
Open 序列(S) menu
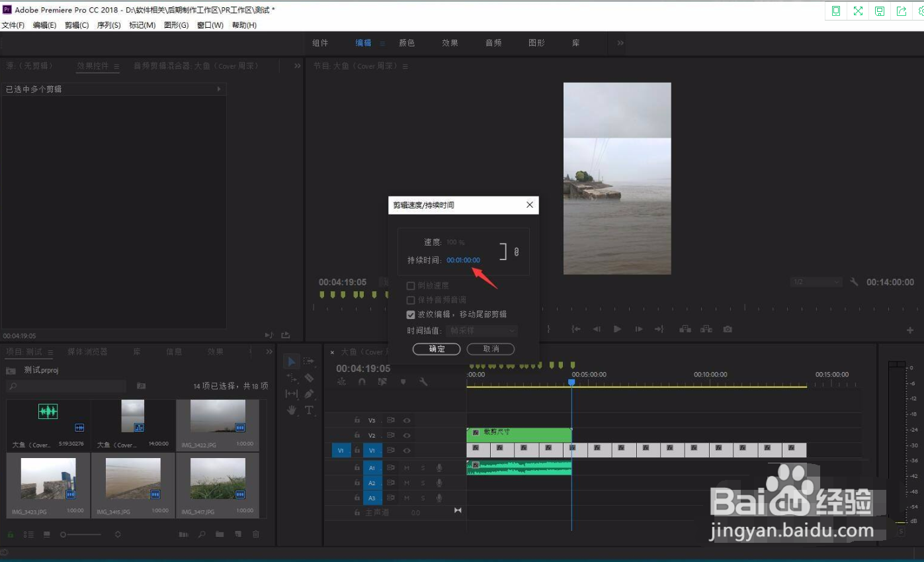click(108, 25)
